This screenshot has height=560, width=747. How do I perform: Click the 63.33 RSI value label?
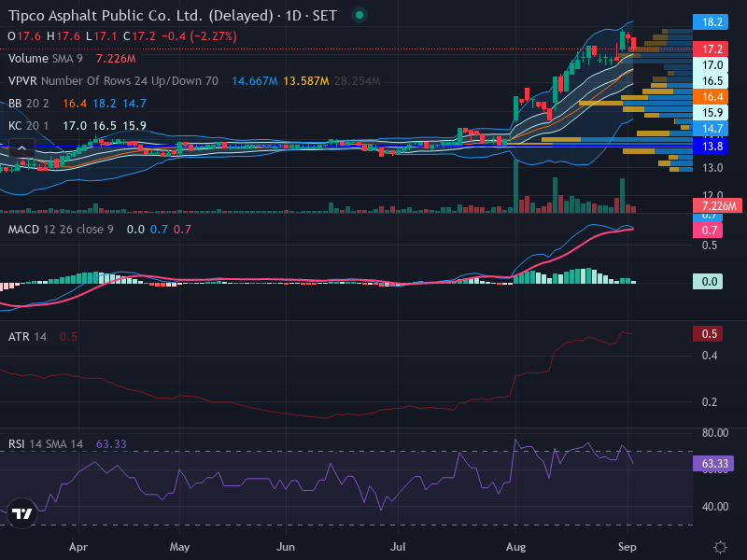(713, 463)
